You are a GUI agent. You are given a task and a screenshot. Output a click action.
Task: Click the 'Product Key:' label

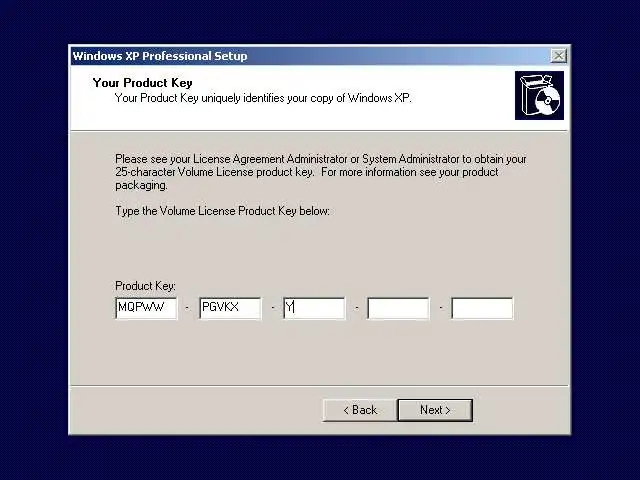point(145,286)
